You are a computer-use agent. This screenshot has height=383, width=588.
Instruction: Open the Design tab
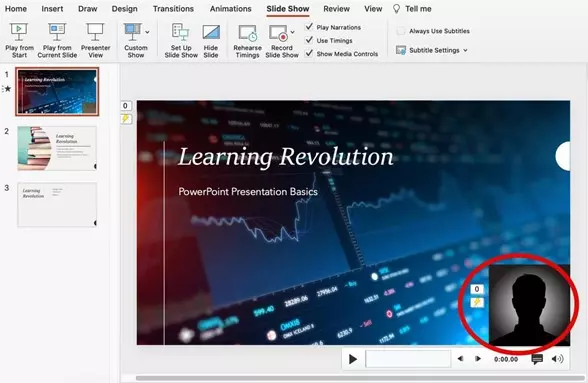(124, 9)
